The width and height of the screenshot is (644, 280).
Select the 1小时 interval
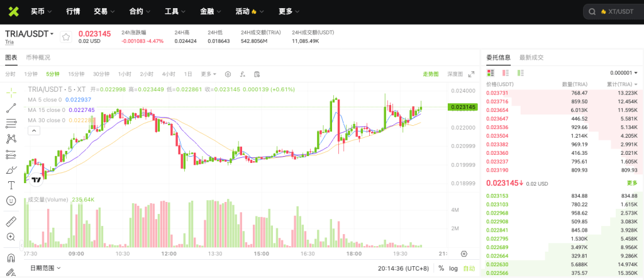pyautogui.click(x=125, y=74)
